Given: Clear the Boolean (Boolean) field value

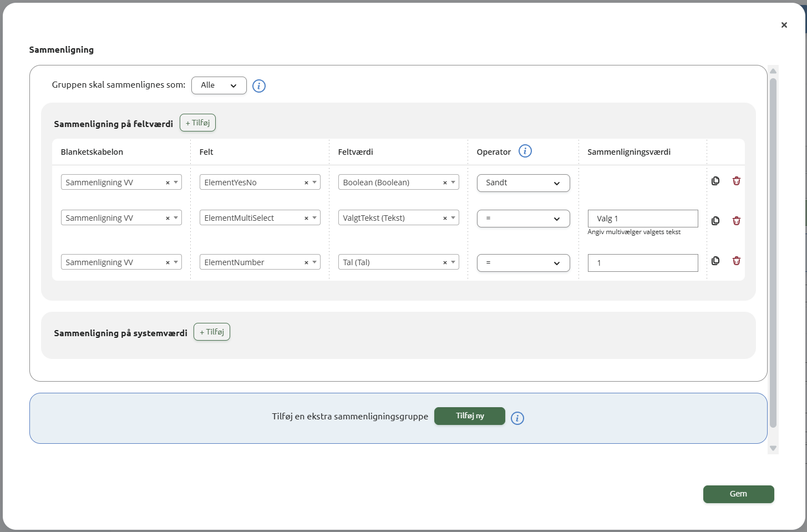Looking at the screenshot, I should 445,183.
